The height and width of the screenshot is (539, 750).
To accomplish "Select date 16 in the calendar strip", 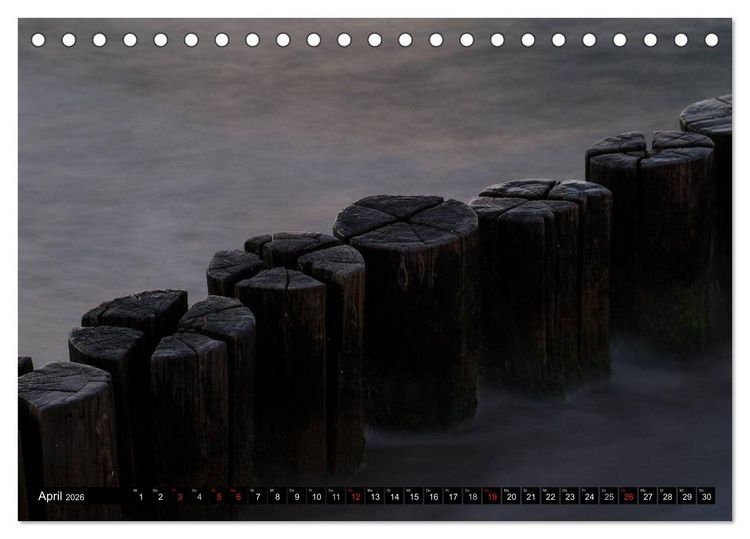I will 434,495.
